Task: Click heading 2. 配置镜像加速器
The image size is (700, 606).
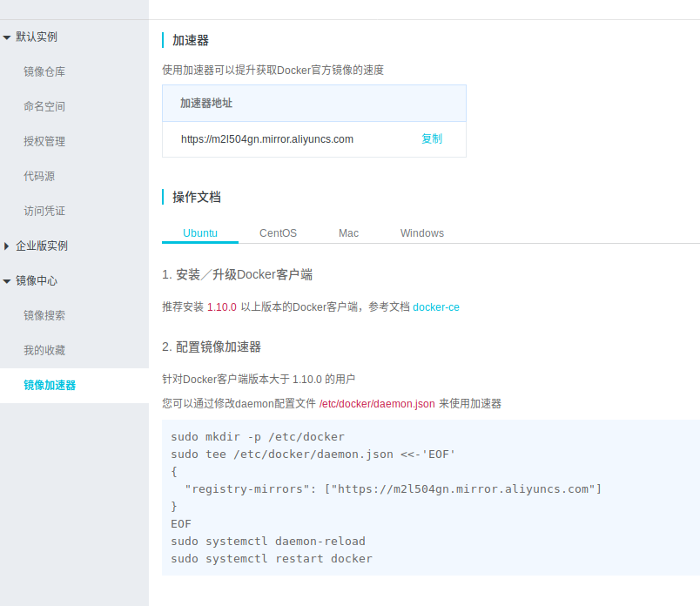Action: [x=212, y=347]
